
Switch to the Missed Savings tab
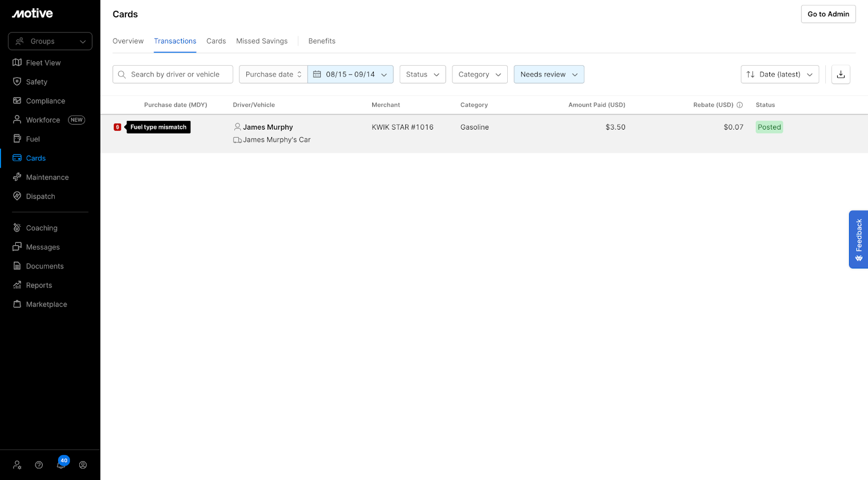(261, 41)
